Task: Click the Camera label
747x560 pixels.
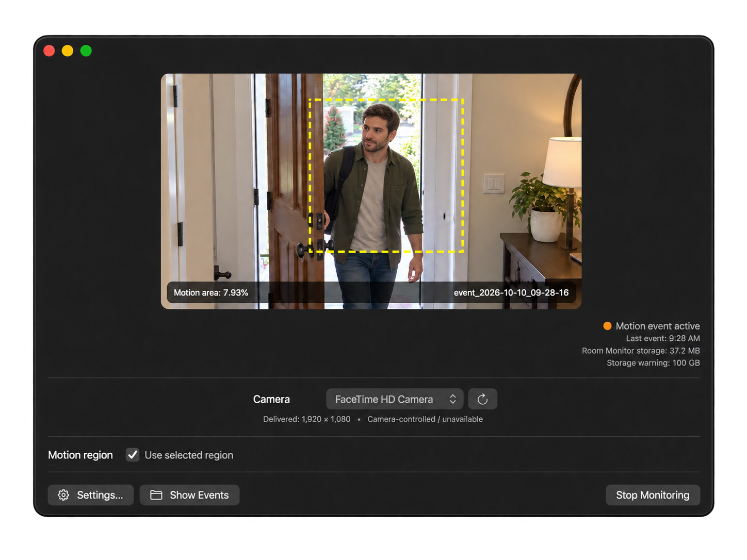Action: pos(271,399)
